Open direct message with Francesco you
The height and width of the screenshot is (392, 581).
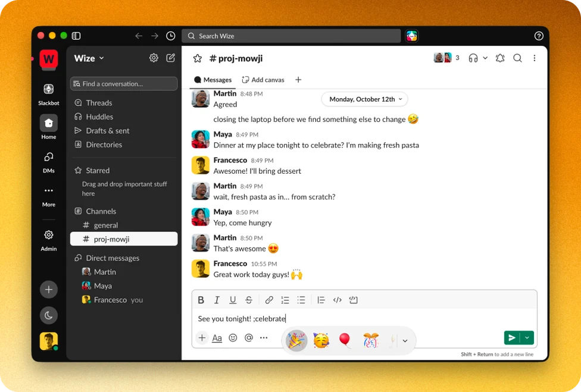coord(124,300)
